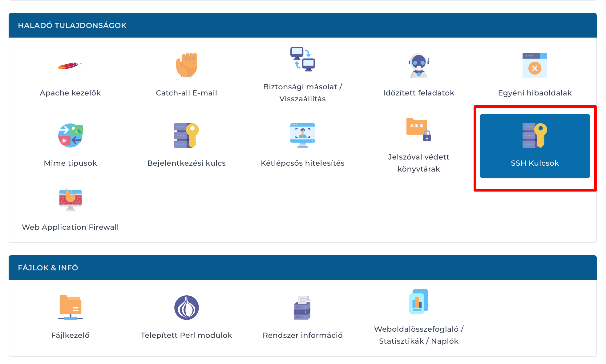
Task: Open Egyéni hibaoldalak error page icon
Action: (535, 65)
